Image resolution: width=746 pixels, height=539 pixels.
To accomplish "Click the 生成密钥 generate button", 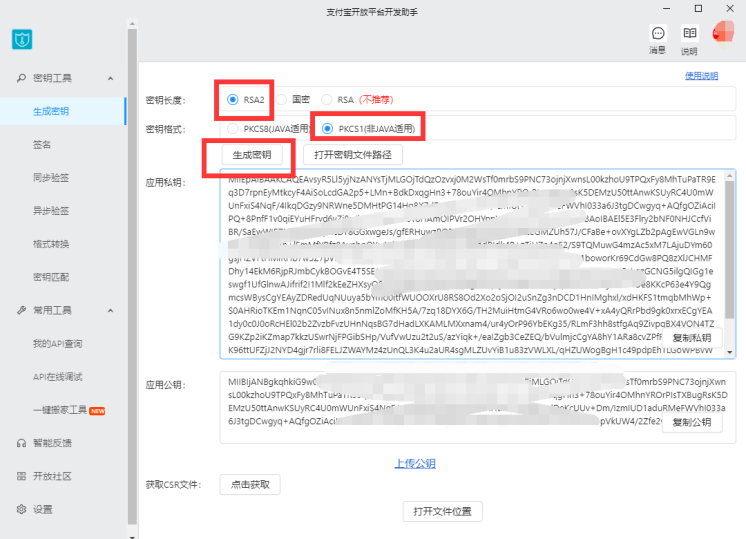I will (x=252, y=155).
